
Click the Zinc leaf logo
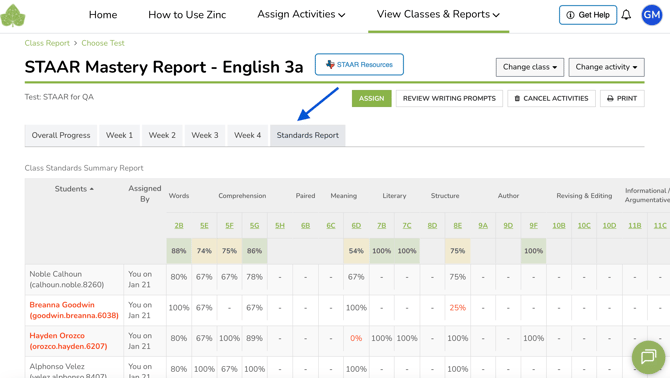13,15
